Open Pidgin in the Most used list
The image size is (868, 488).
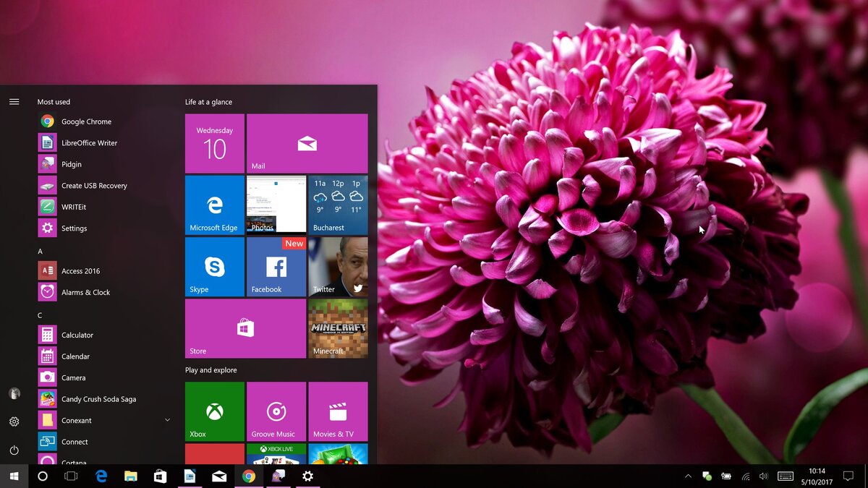pyautogui.click(x=105, y=164)
